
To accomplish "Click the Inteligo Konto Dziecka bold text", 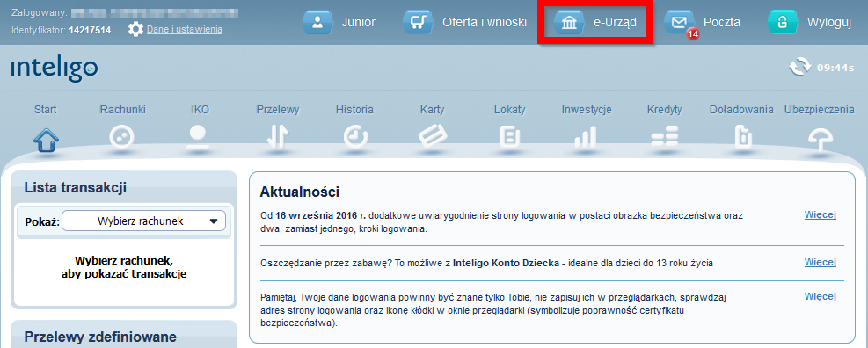I will [x=506, y=264].
